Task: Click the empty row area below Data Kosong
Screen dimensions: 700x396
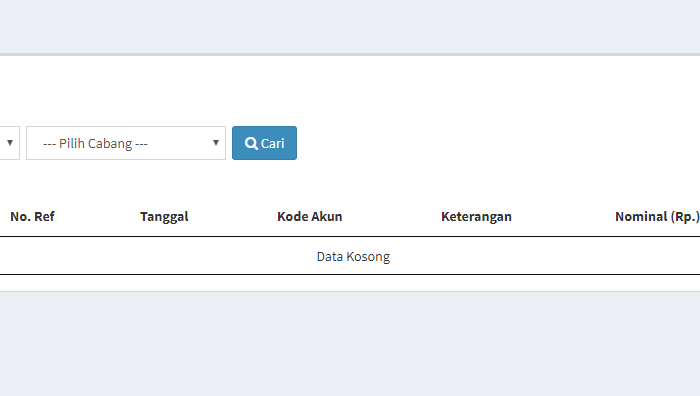Action: (x=350, y=283)
